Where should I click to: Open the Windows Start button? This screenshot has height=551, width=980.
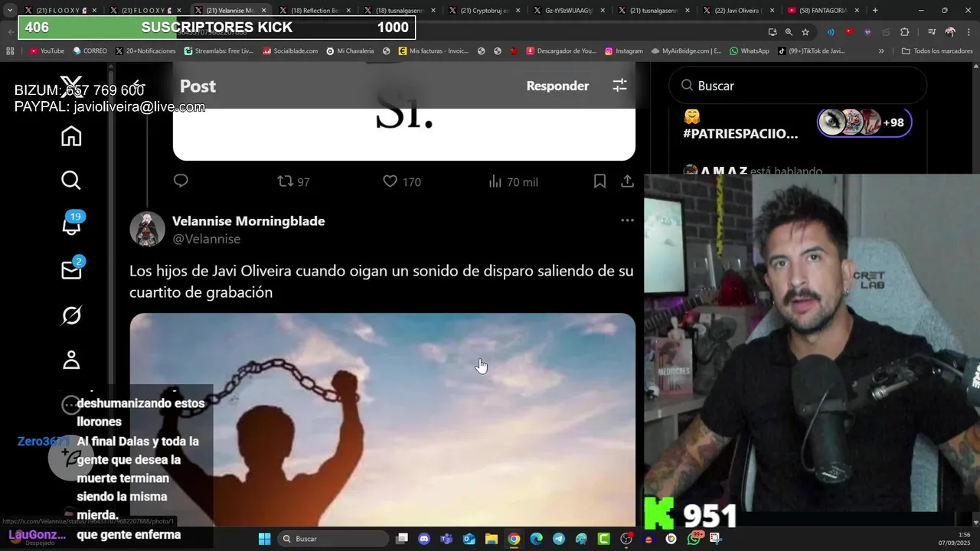click(264, 539)
